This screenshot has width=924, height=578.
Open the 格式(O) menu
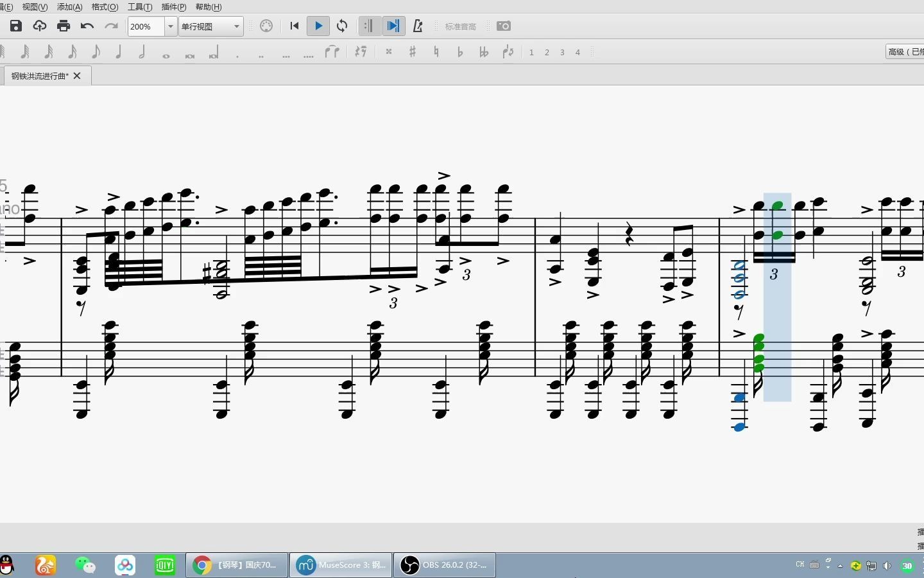point(105,7)
